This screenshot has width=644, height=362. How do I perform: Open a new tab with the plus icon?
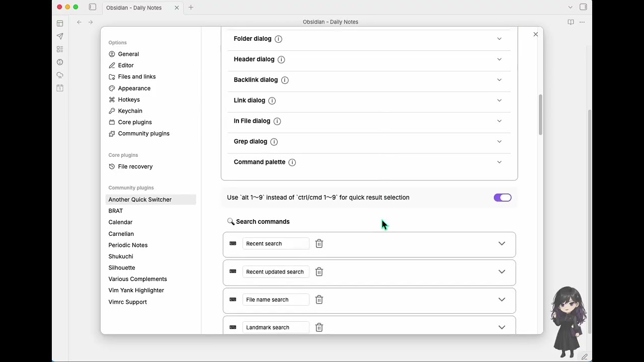pos(191,8)
